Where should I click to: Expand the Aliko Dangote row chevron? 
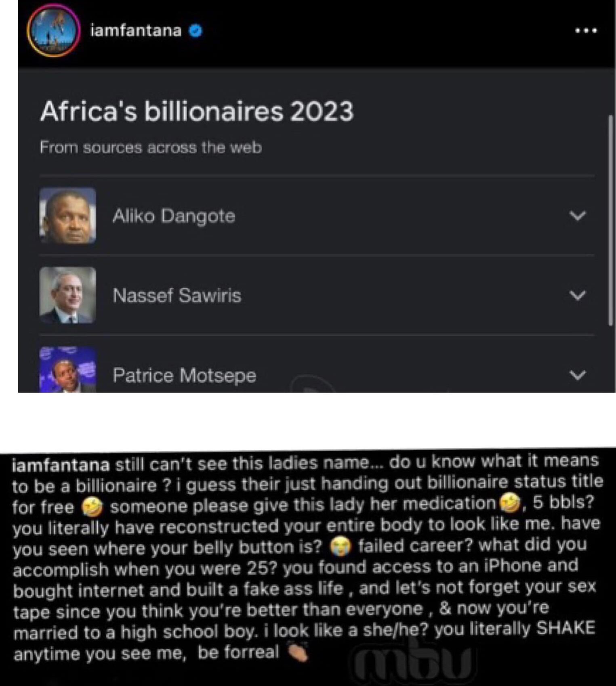point(578,216)
